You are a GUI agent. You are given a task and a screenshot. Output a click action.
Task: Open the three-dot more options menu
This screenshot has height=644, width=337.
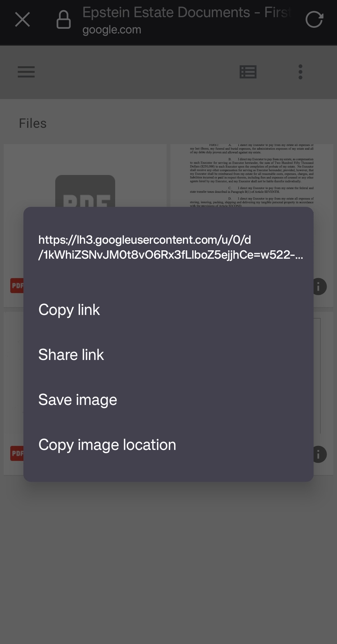(300, 72)
